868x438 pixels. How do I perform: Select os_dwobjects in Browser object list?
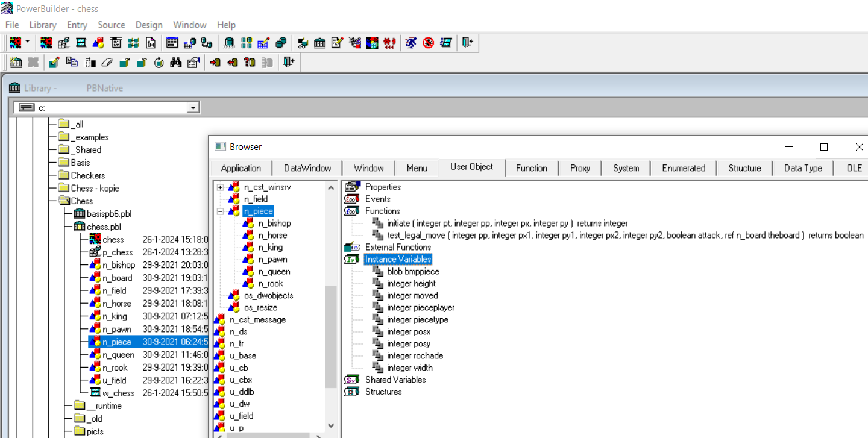[x=268, y=295]
